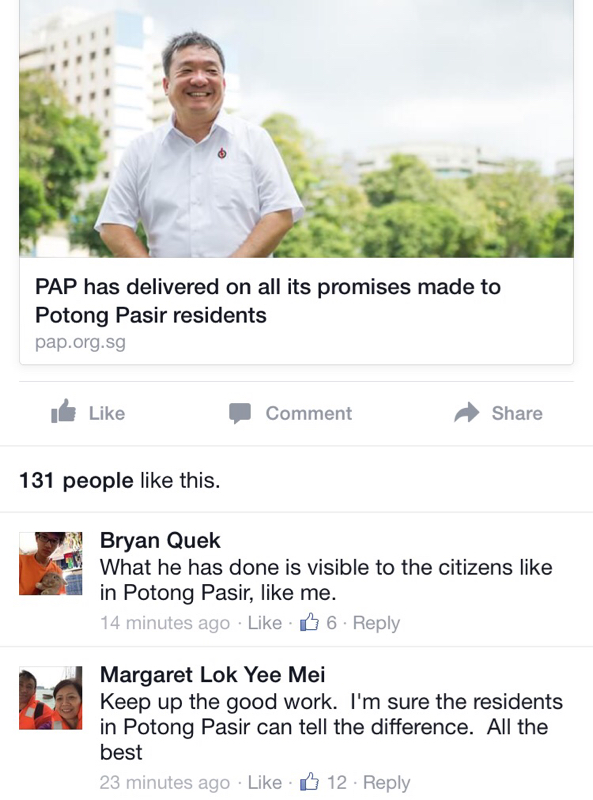Image resolution: width=593 pixels, height=800 pixels.
Task: Reply to Bryan Quek's comment
Action: pyautogui.click(x=376, y=622)
